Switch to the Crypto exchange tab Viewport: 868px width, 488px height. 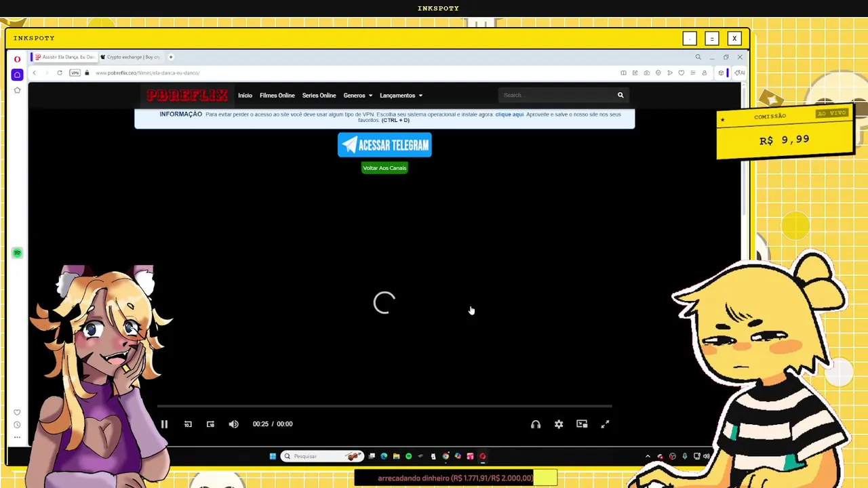coord(131,57)
